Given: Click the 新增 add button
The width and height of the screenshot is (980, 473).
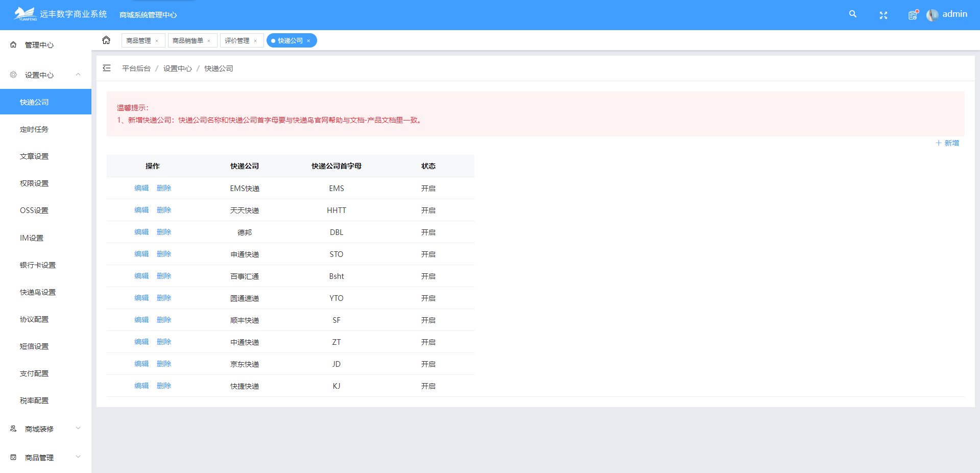Looking at the screenshot, I should tap(947, 143).
